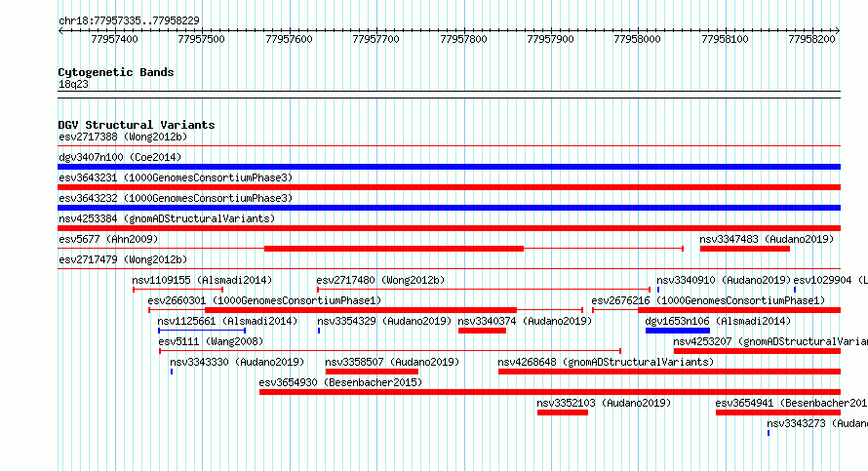Click the 77957600 ruler tick label

[289, 39]
